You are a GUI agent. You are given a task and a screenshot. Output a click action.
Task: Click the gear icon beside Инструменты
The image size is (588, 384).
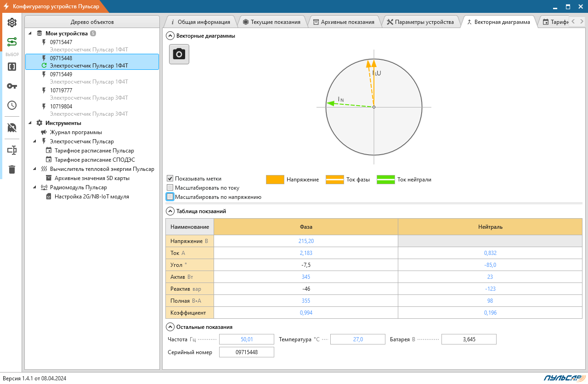[x=40, y=123]
